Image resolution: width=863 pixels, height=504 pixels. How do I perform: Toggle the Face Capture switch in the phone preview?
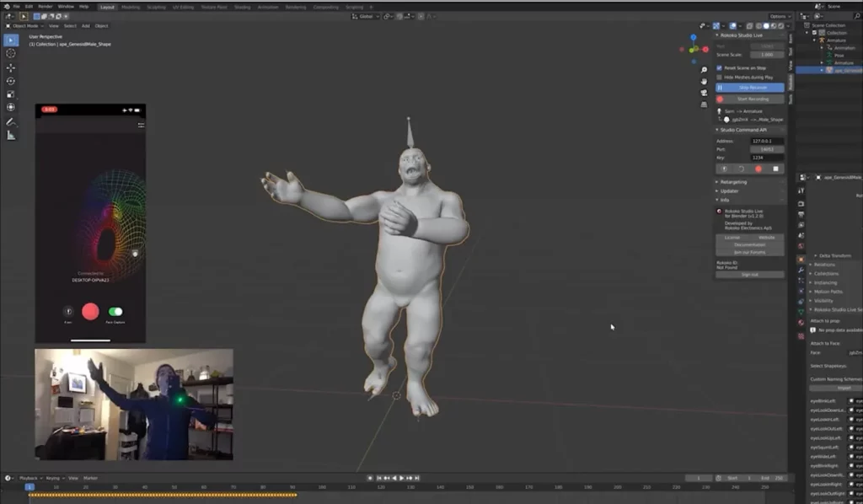pyautogui.click(x=116, y=312)
